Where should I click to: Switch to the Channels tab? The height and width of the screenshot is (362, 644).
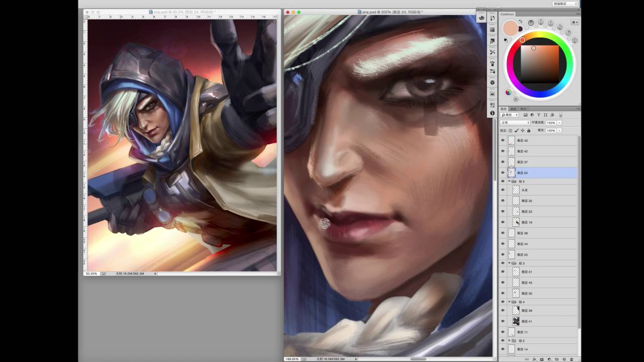(514, 109)
